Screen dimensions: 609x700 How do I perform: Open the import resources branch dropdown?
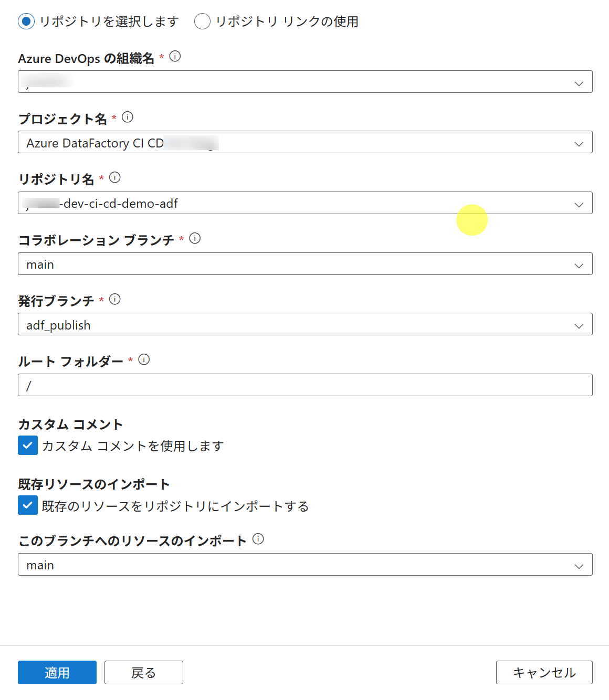coord(305,565)
